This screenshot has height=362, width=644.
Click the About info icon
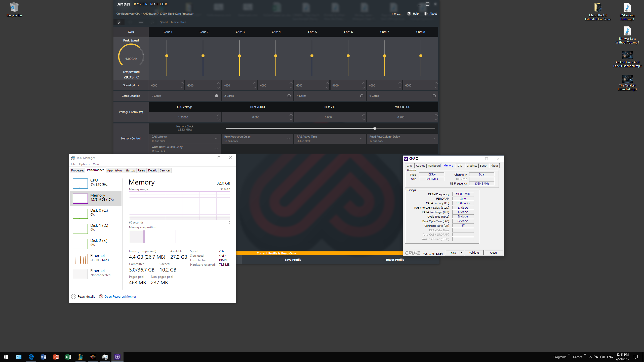click(x=426, y=14)
